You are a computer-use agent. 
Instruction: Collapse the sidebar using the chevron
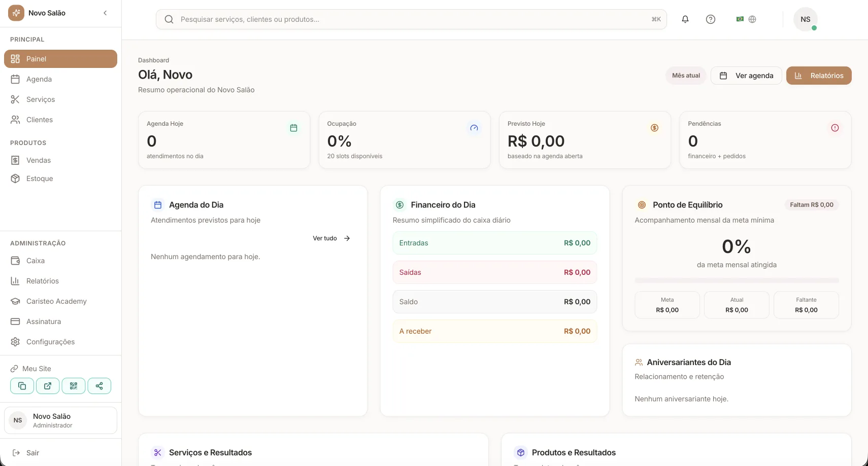[x=105, y=13]
